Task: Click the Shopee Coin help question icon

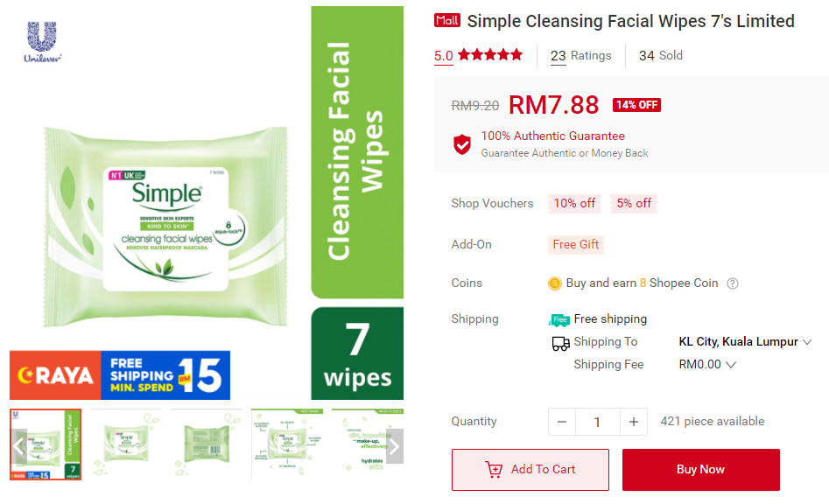Action: [x=732, y=283]
